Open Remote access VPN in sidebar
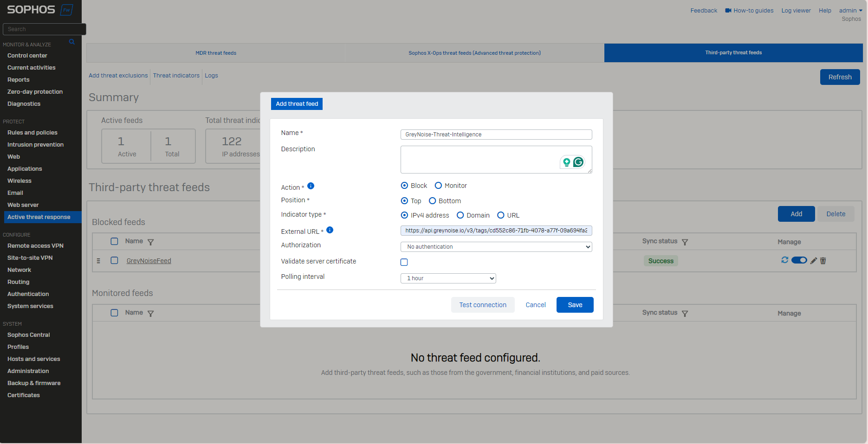This screenshot has height=444, width=868. (35, 246)
